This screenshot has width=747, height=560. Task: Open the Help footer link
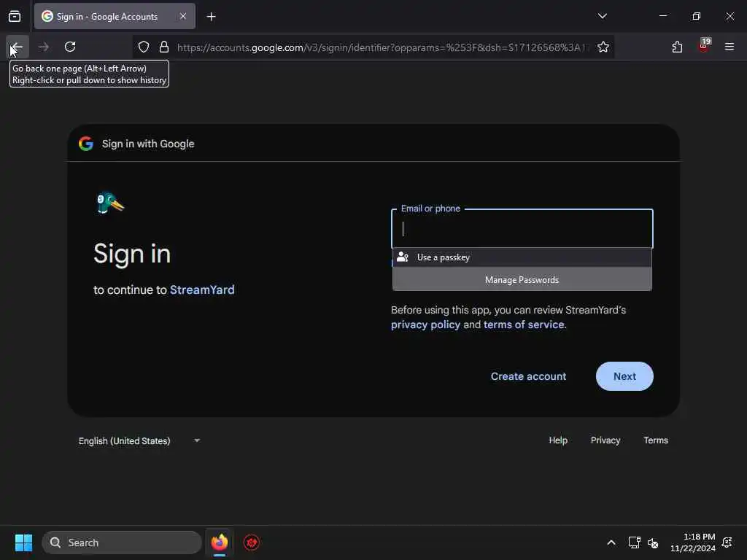click(x=558, y=440)
